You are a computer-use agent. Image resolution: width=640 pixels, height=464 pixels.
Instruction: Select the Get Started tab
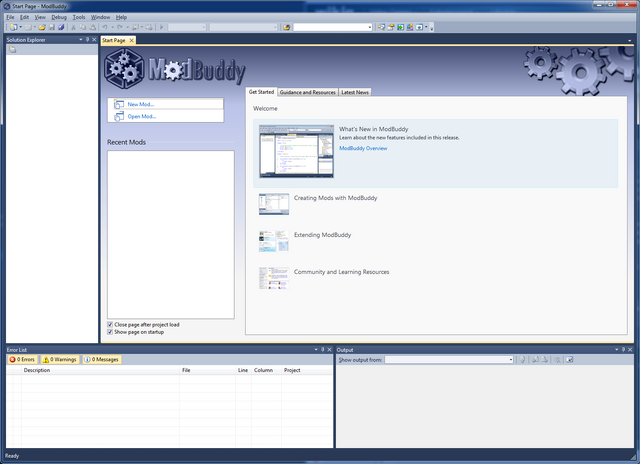coord(261,92)
